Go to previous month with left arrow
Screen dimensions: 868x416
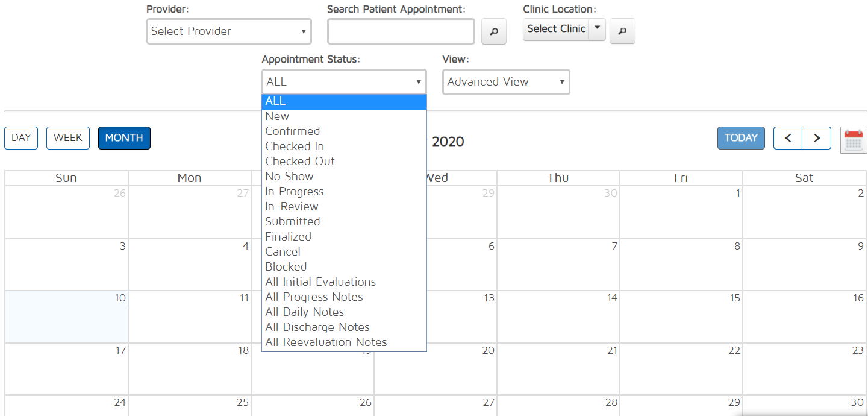tap(787, 138)
